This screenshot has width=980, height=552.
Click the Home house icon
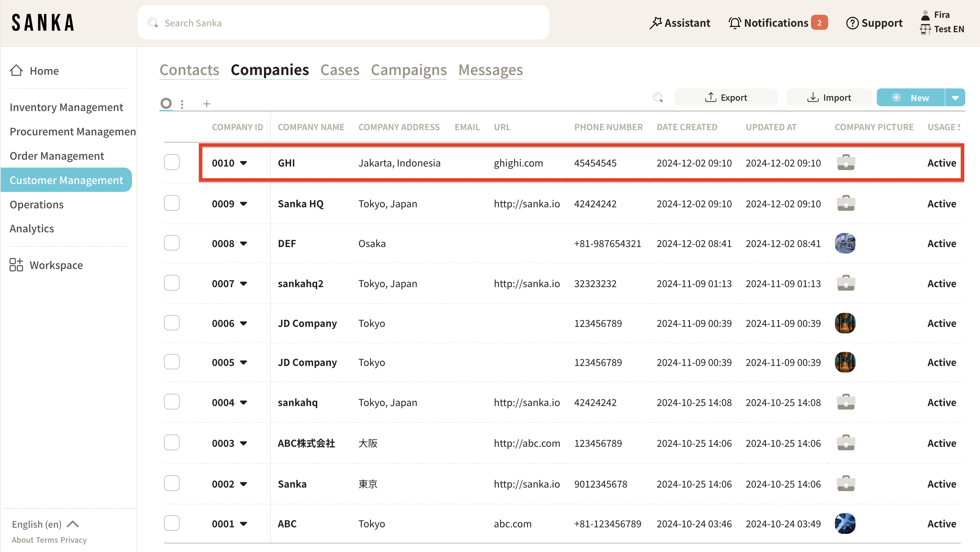16,70
